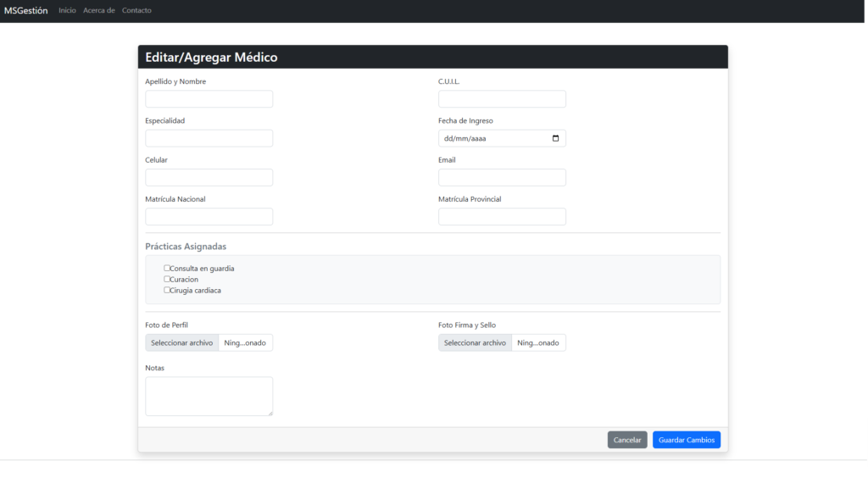Click the Email input field

(501, 177)
